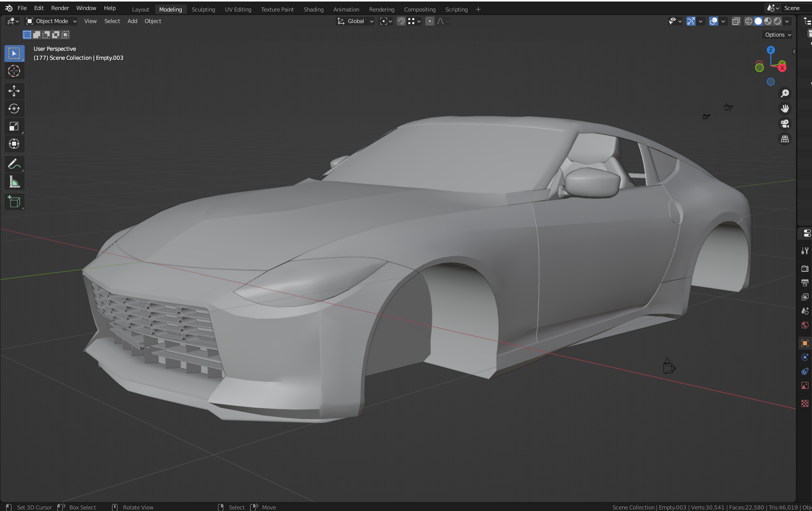Open the selectability and visibility dropdown

pos(675,21)
